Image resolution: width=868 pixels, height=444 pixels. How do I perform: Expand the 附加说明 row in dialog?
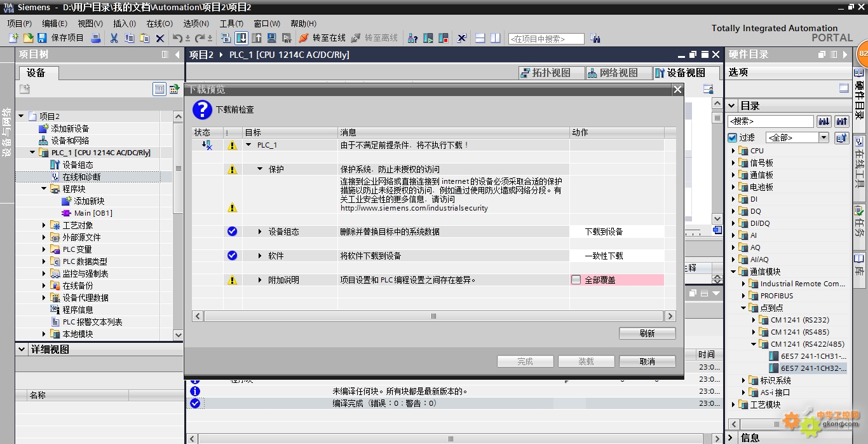pyautogui.click(x=260, y=280)
